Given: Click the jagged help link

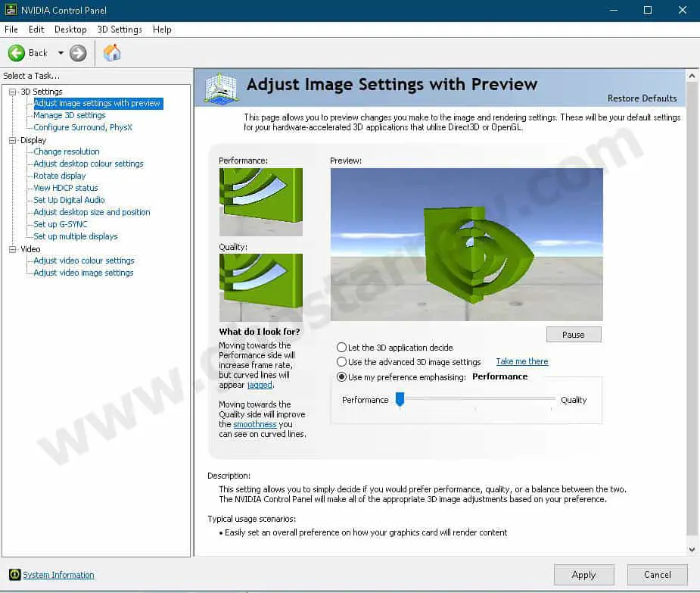Looking at the screenshot, I should 260,385.
